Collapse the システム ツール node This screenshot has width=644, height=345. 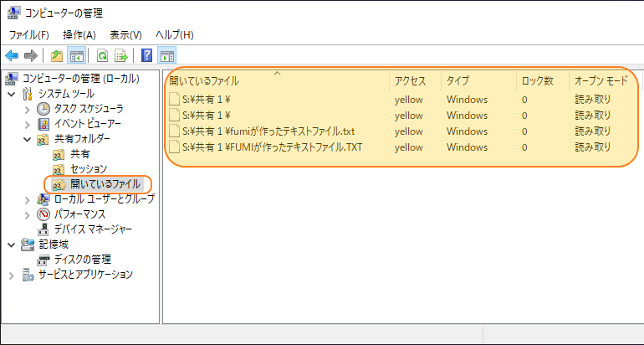tap(12, 94)
